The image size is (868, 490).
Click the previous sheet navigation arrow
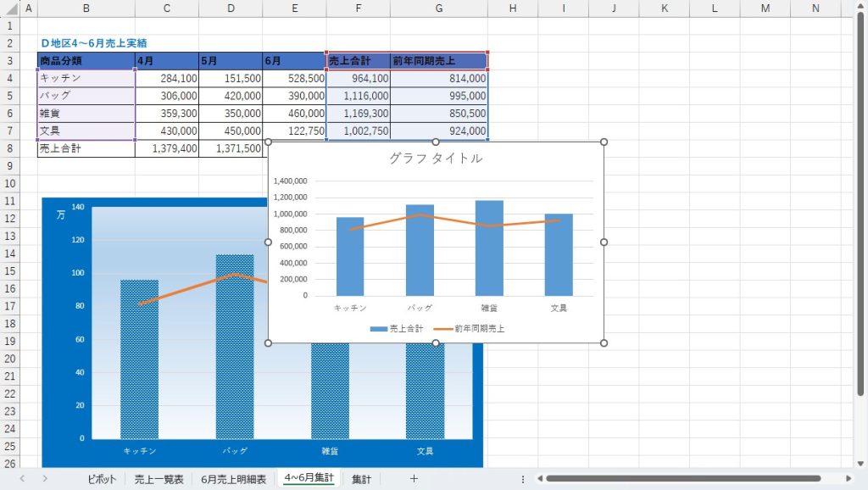[x=22, y=479]
